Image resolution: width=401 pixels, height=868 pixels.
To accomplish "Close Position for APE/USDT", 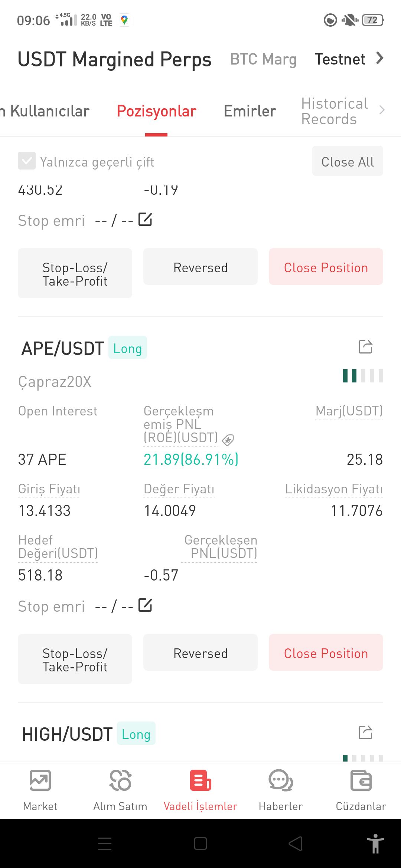I will coord(326,652).
